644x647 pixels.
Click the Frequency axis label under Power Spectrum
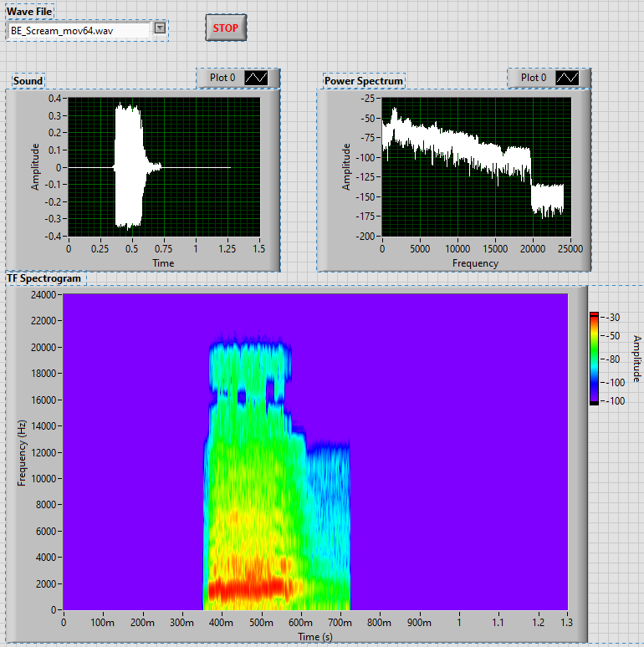click(475, 263)
